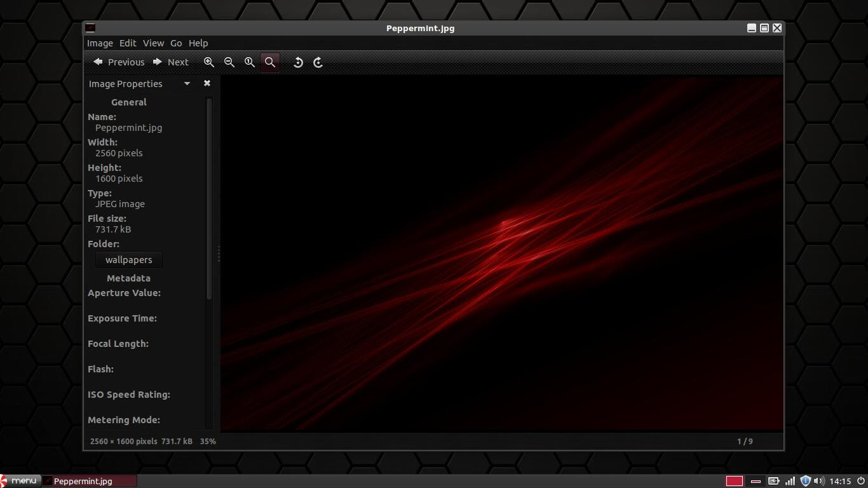Click the sidebar vertical scrollbar
Image resolution: width=868 pixels, height=488 pixels.
(209, 198)
